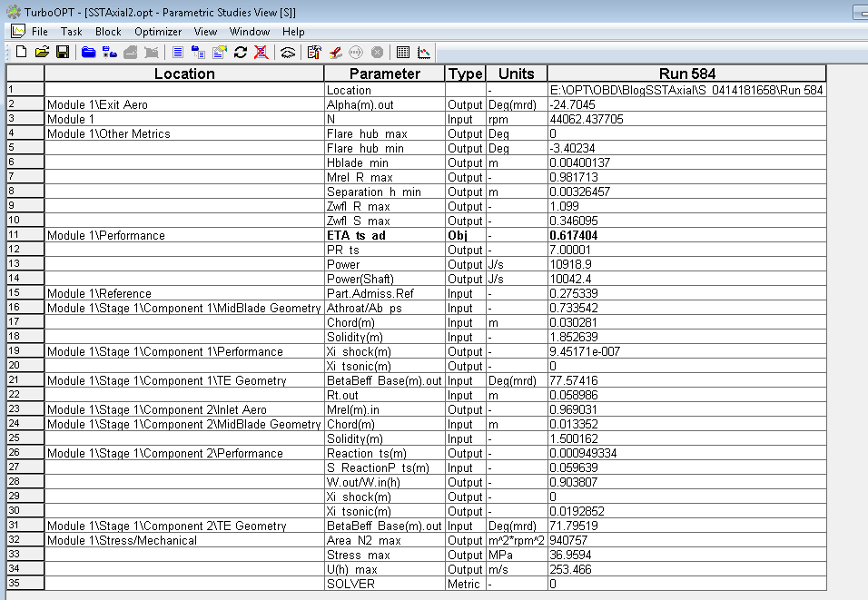This screenshot has width=868, height=600.
Task: Click the Save floppy disk icon
Action: pyautogui.click(x=63, y=53)
